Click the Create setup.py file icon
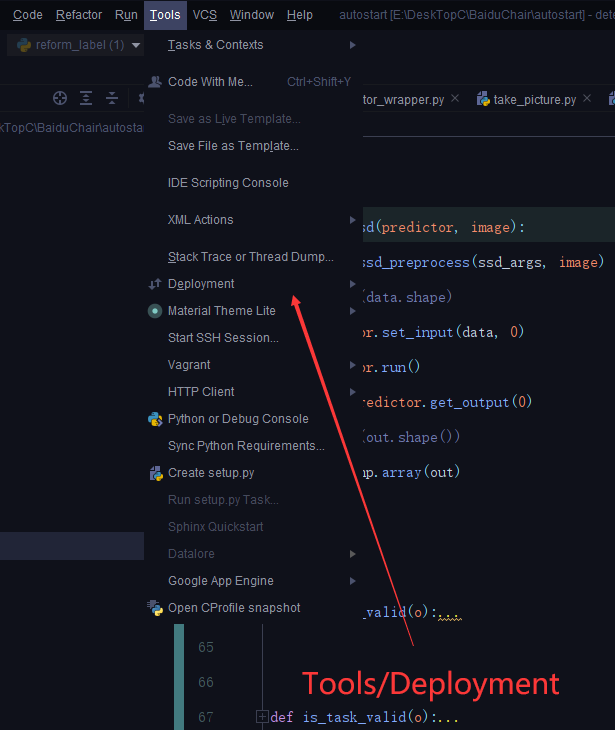 pos(155,473)
